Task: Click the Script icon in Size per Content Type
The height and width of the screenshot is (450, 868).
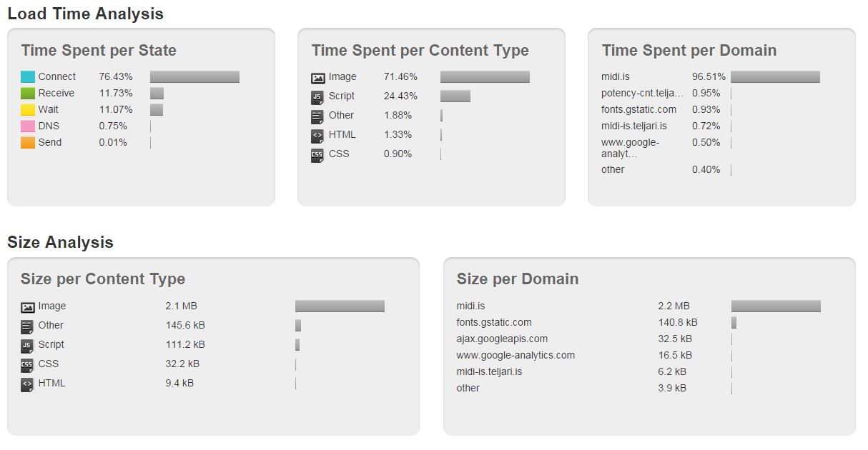Action: [x=28, y=346]
